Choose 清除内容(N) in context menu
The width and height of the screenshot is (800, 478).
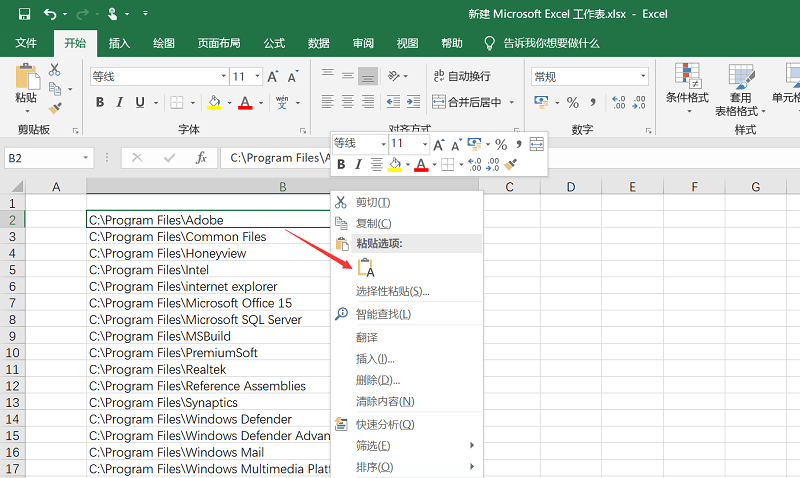click(x=407, y=401)
